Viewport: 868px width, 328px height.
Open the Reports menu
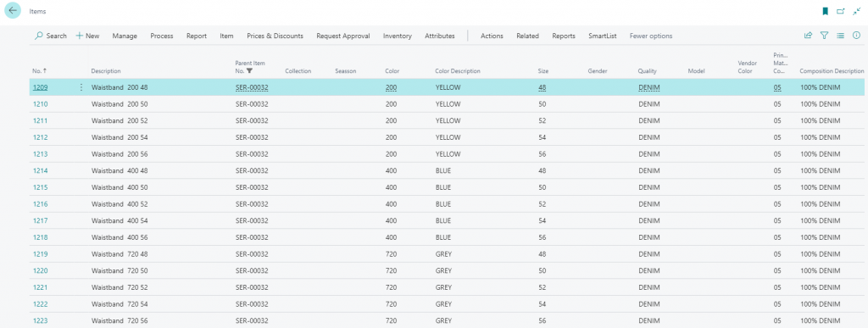tap(564, 36)
